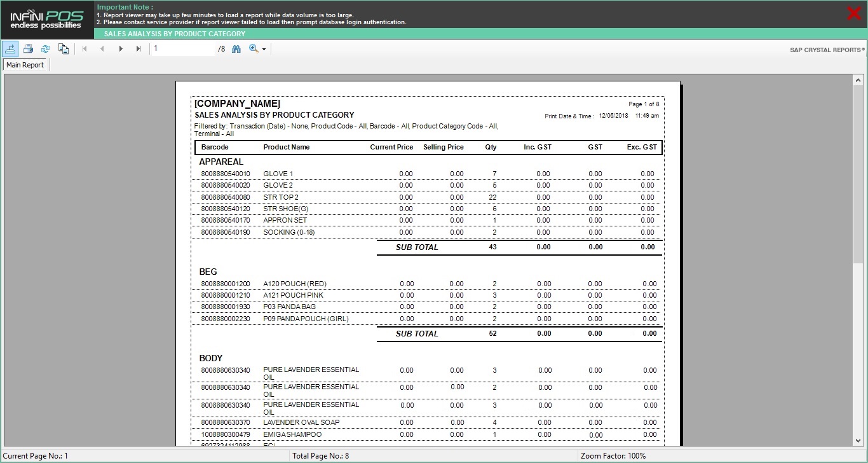The height and width of the screenshot is (463, 868).
Task: Click the STR TOP 2 product name
Action: 281,197
